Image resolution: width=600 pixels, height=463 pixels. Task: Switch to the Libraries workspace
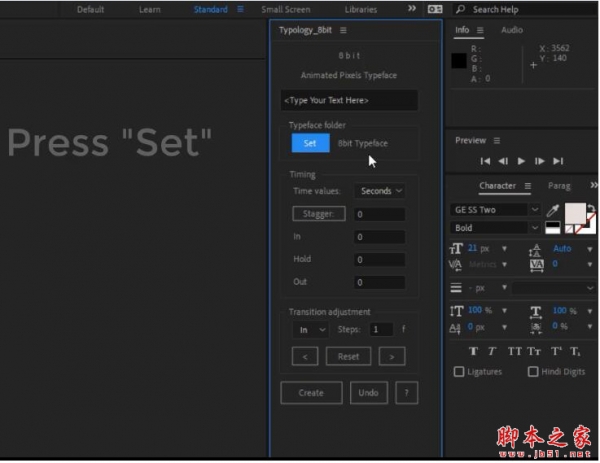pos(360,10)
